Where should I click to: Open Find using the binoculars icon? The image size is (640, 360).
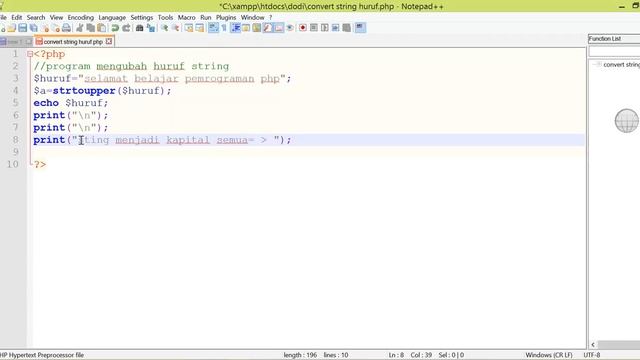pos(140,28)
